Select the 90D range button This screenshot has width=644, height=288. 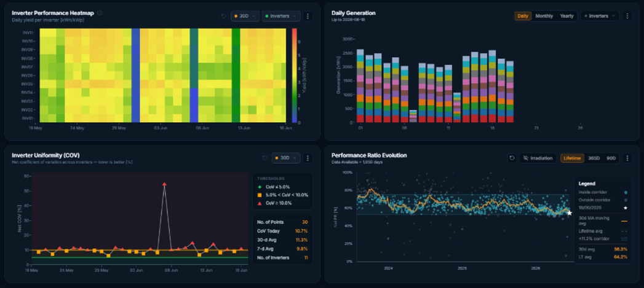coord(611,158)
